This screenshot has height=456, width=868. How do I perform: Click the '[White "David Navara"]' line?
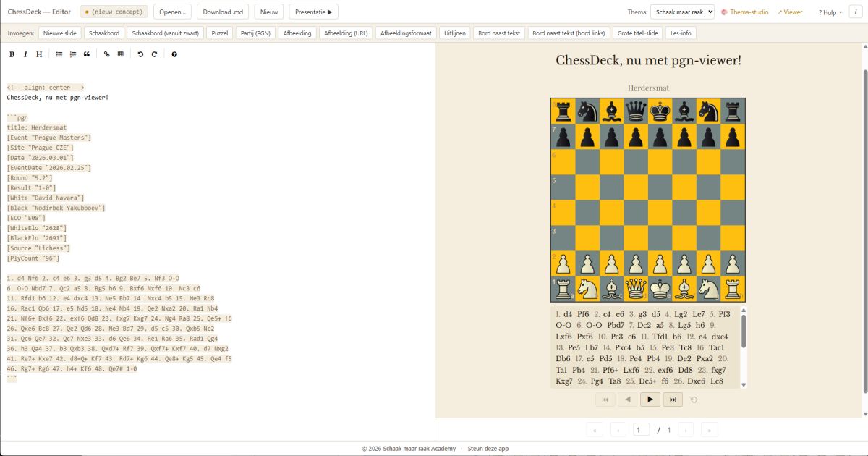(46, 198)
